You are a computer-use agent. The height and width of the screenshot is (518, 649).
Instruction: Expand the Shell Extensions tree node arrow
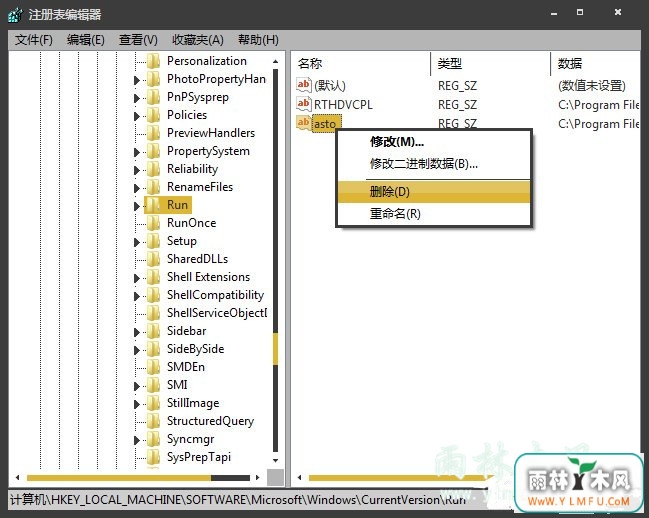tap(137, 278)
